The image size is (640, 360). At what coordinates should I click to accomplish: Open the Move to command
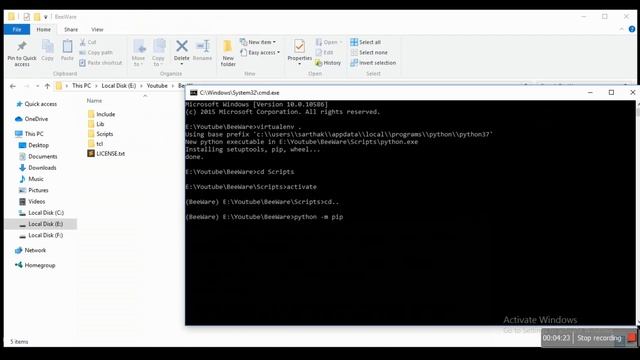coord(139,53)
